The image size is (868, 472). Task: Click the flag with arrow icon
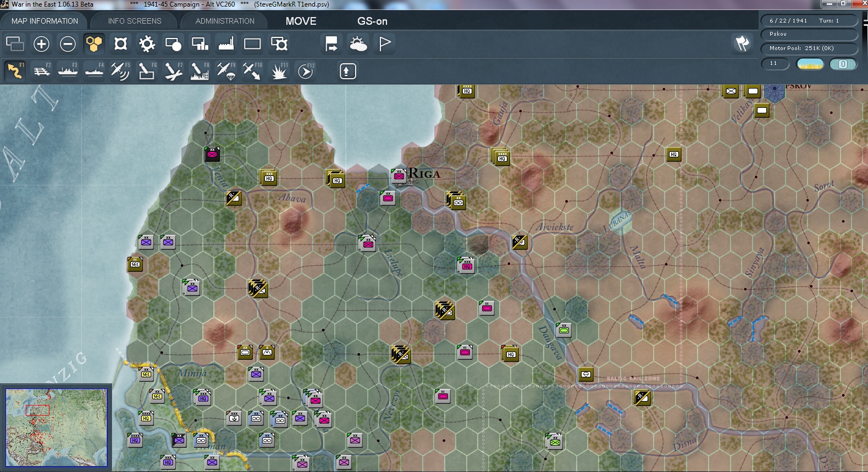tap(331, 43)
